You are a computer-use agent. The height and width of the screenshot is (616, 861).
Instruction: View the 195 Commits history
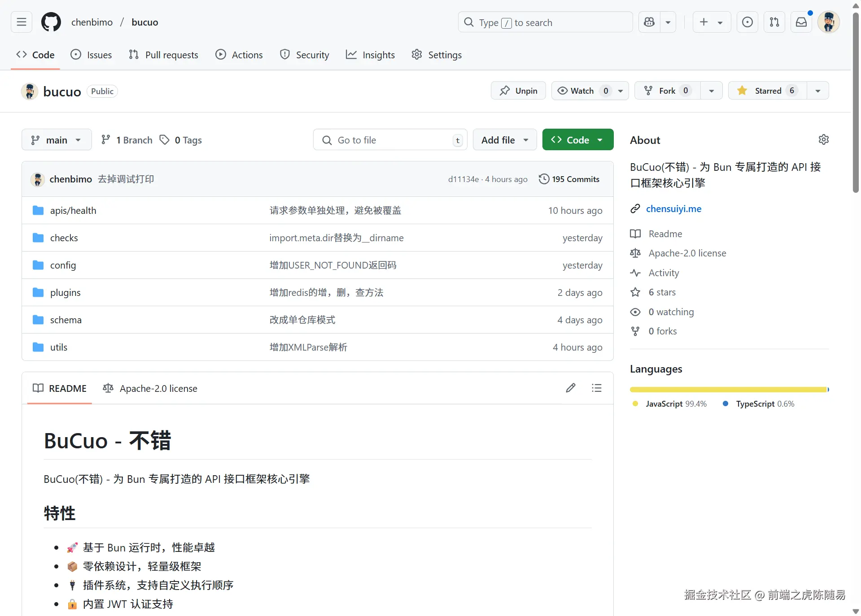pyautogui.click(x=569, y=179)
